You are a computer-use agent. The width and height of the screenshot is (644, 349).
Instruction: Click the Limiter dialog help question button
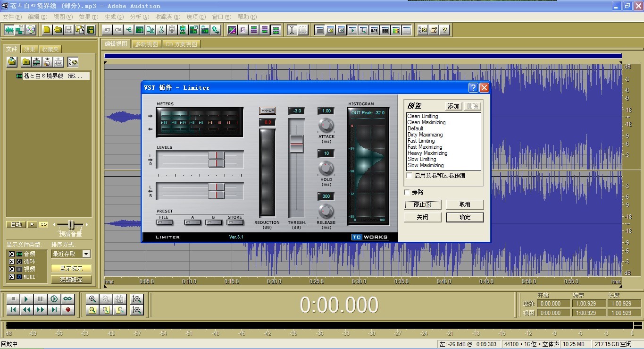tap(473, 88)
